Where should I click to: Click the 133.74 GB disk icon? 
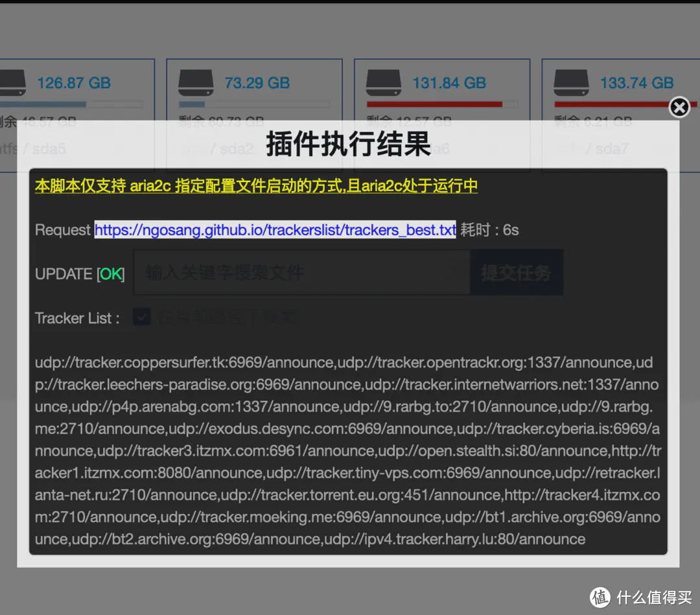571,82
